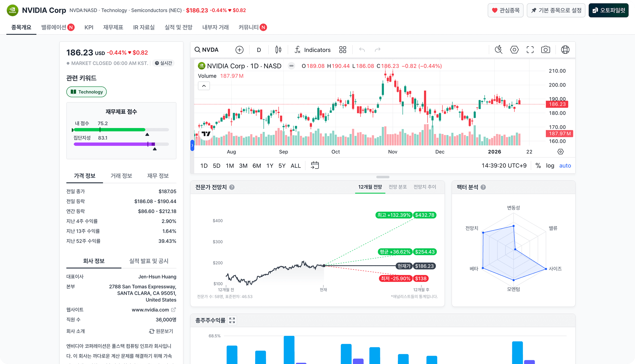
Task: Click the NVIDIA logo in header
Action: pos(12,10)
